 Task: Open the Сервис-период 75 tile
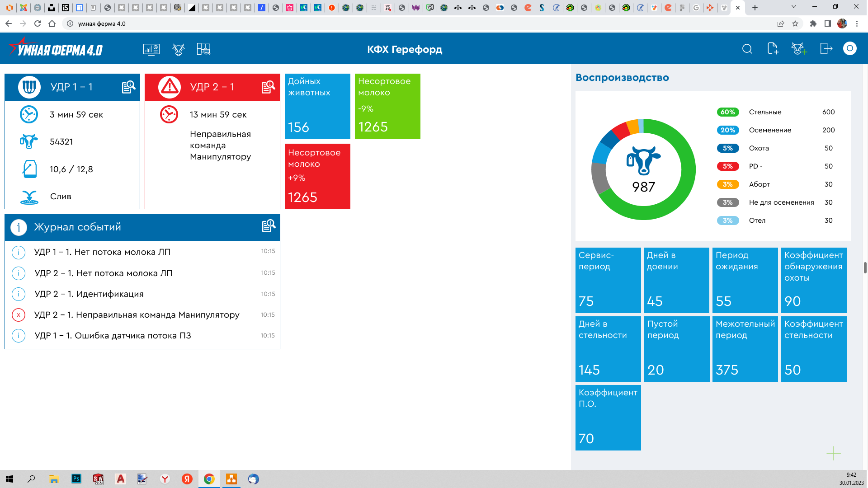(608, 280)
